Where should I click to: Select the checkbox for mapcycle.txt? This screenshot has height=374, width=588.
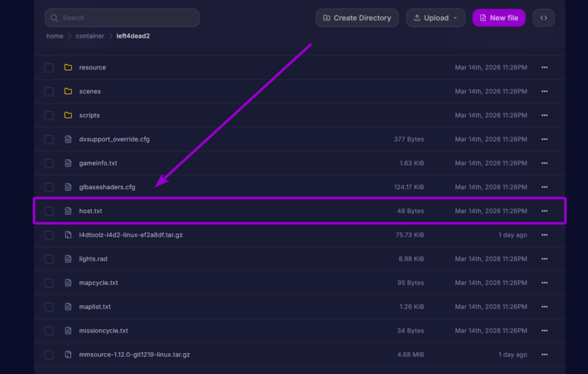[x=49, y=283]
